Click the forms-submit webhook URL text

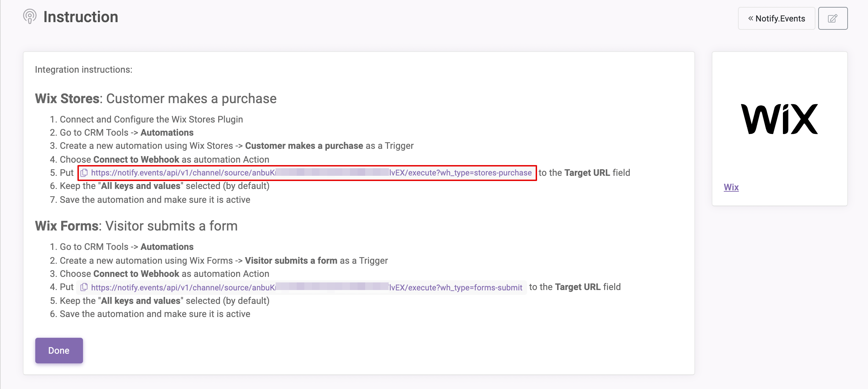[306, 287]
